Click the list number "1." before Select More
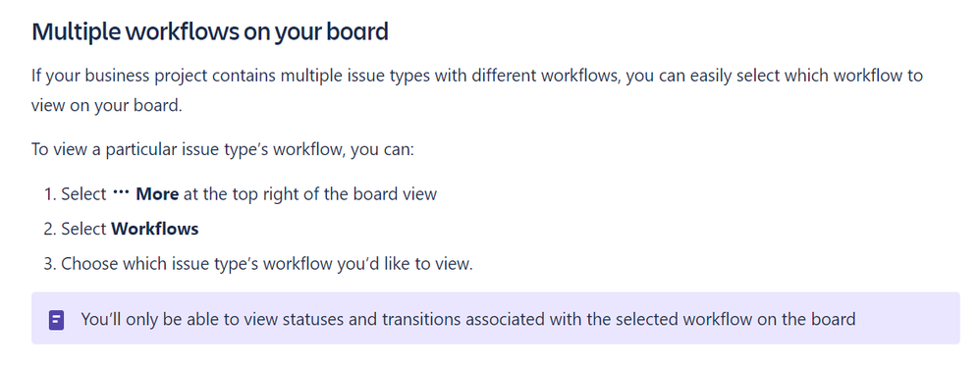This screenshot has width=980, height=370. point(50,194)
